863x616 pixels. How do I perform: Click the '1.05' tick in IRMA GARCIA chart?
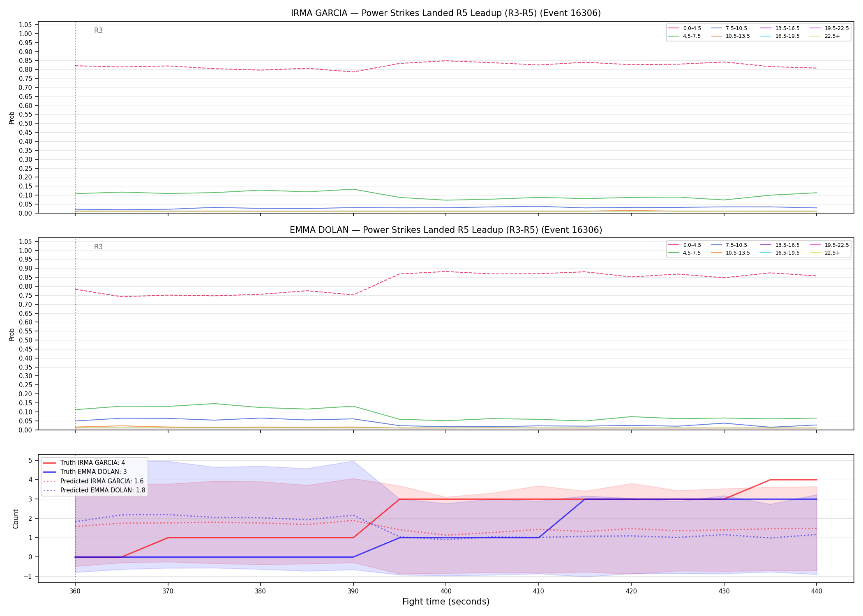pos(25,25)
